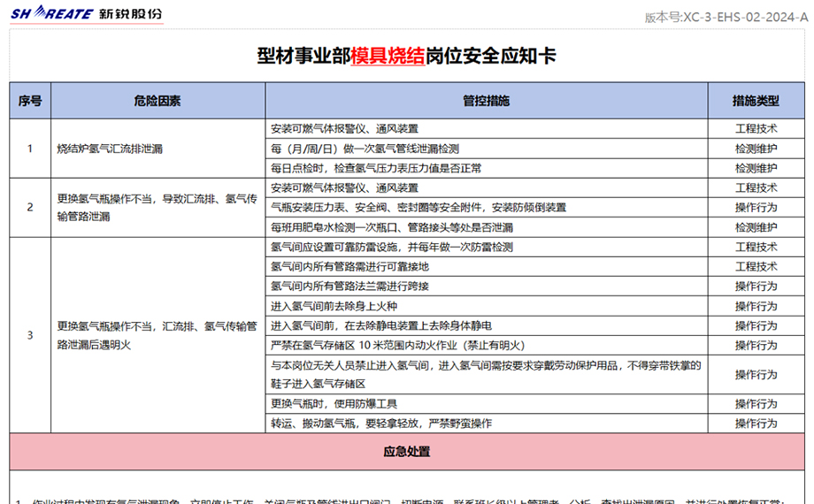Image resolution: width=814 pixels, height=504 pixels.
Task: Select 检测维护 beside 每日点检时 row
Action: [756, 168]
